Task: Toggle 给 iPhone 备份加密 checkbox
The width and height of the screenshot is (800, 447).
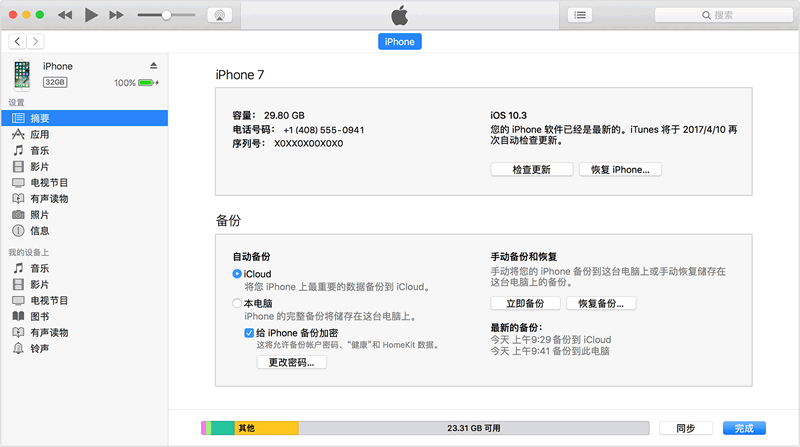Action: 249,332
